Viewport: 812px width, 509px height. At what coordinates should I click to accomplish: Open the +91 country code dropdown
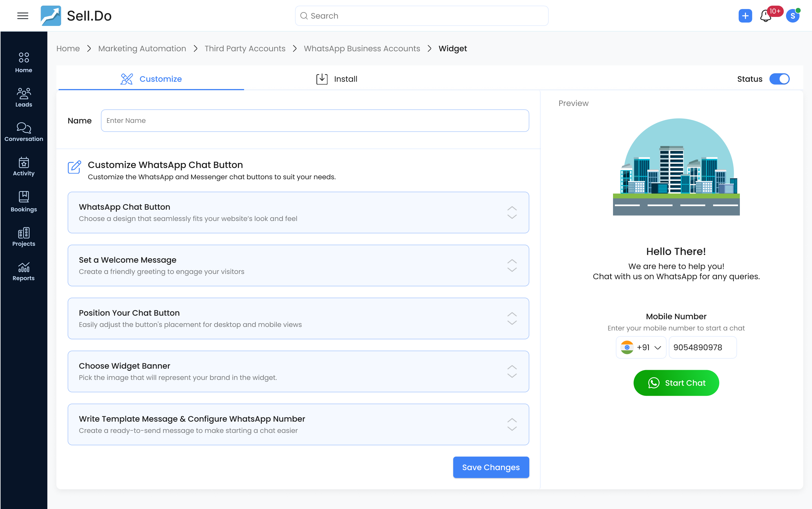pos(641,347)
